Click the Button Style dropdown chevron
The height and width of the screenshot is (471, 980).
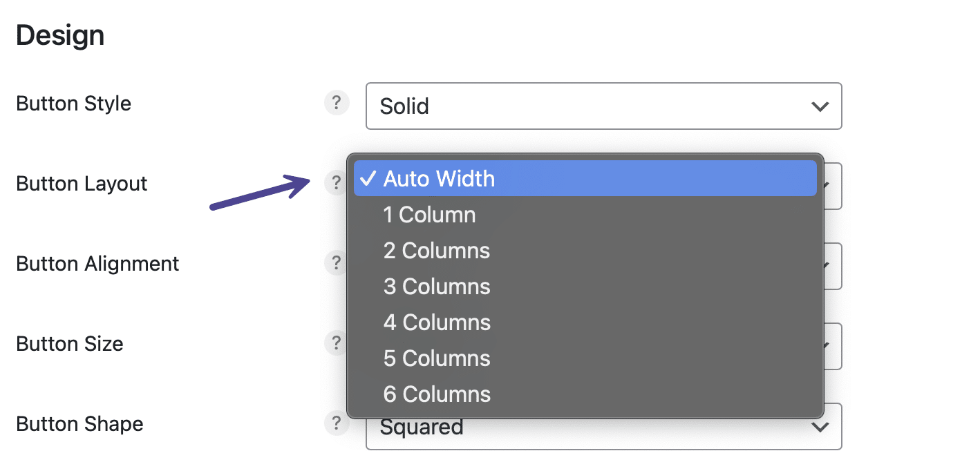pos(820,106)
